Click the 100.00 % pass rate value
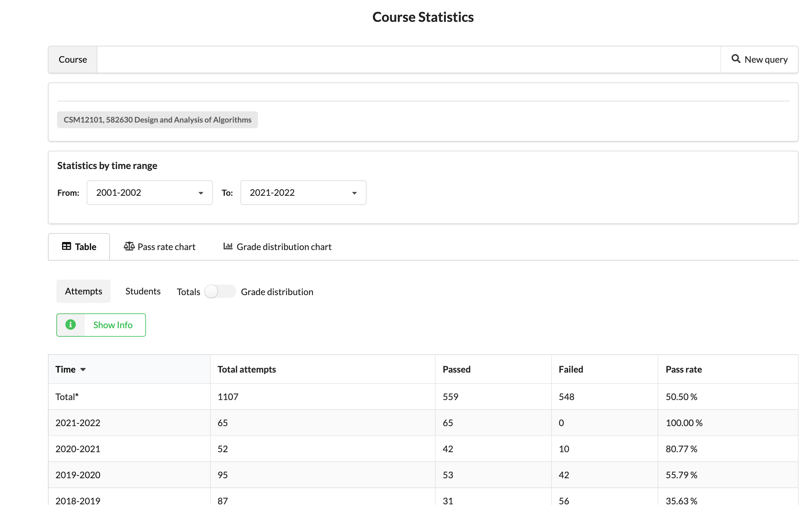812x505 pixels. pos(684,423)
